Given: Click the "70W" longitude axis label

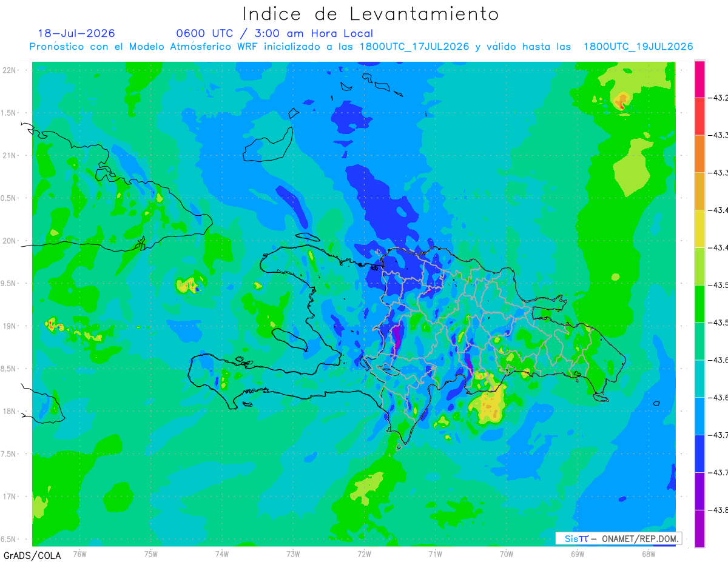Looking at the screenshot, I should coord(507,554).
